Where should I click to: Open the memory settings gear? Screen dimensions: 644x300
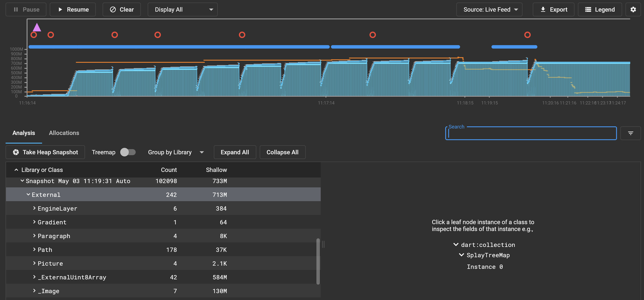[633, 9]
